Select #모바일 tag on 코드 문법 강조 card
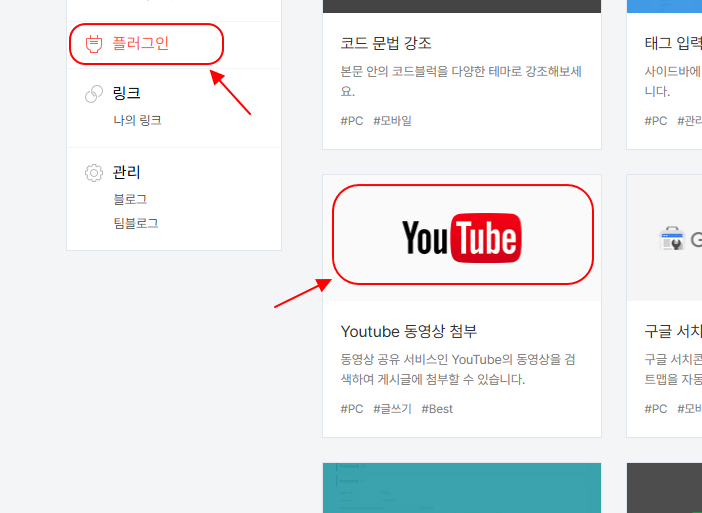Image resolution: width=702 pixels, height=513 pixels. click(392, 120)
